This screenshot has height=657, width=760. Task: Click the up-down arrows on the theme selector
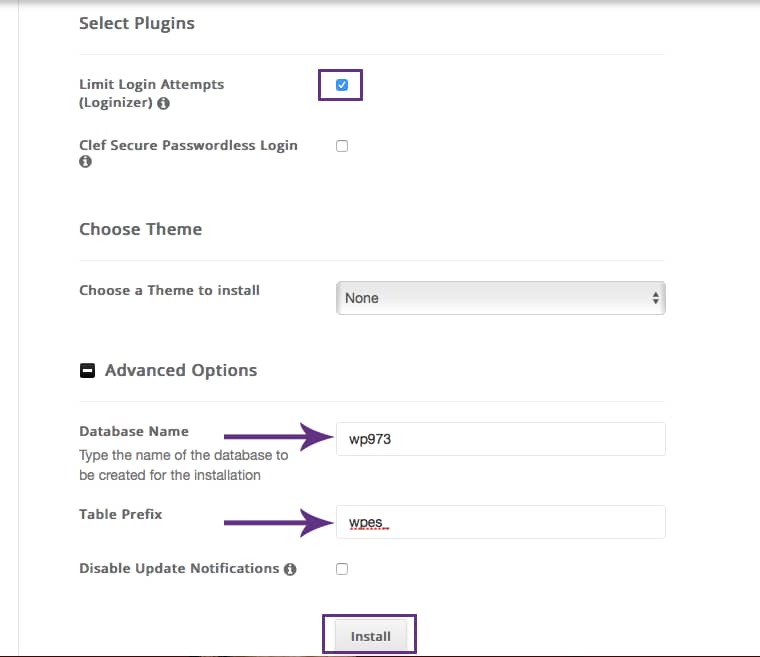coord(655,298)
